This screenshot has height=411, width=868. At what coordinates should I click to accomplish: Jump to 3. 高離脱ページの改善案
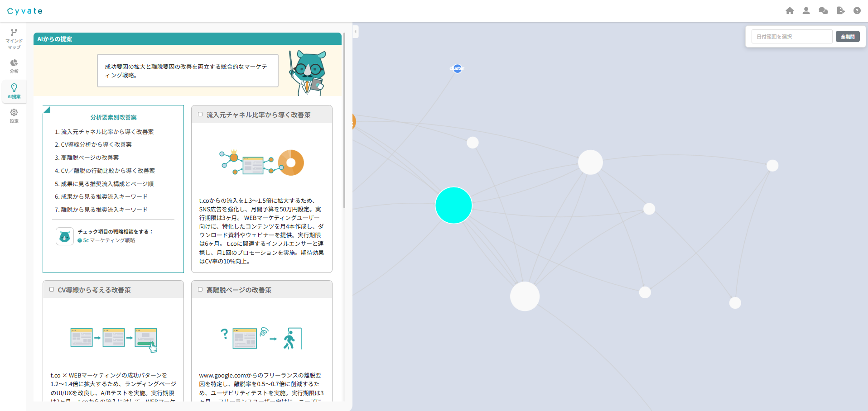point(87,158)
